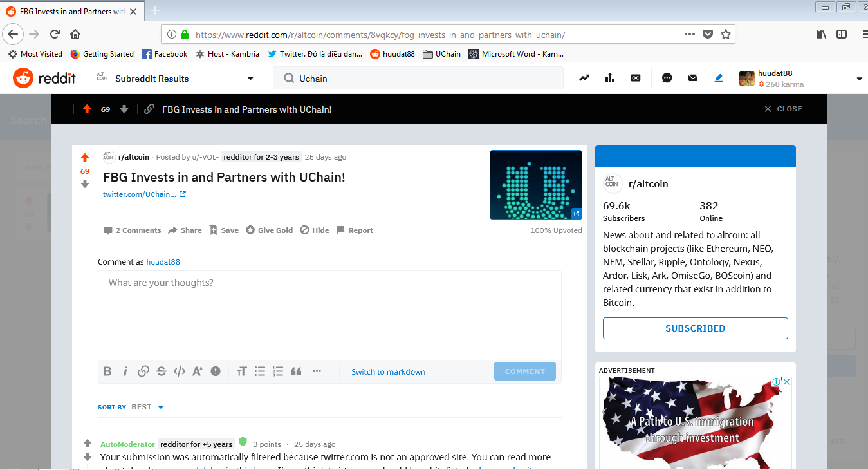Open the UChain post thumbnail
The width and height of the screenshot is (868, 470).
coord(536,185)
